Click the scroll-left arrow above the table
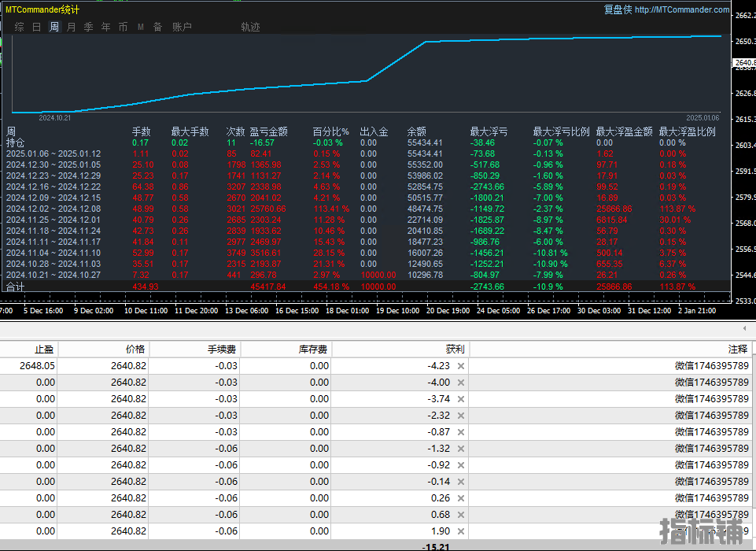 click(745, 327)
